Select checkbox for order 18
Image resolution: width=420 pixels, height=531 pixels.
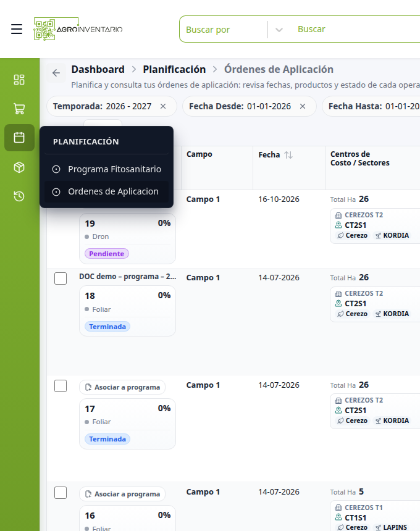61,278
